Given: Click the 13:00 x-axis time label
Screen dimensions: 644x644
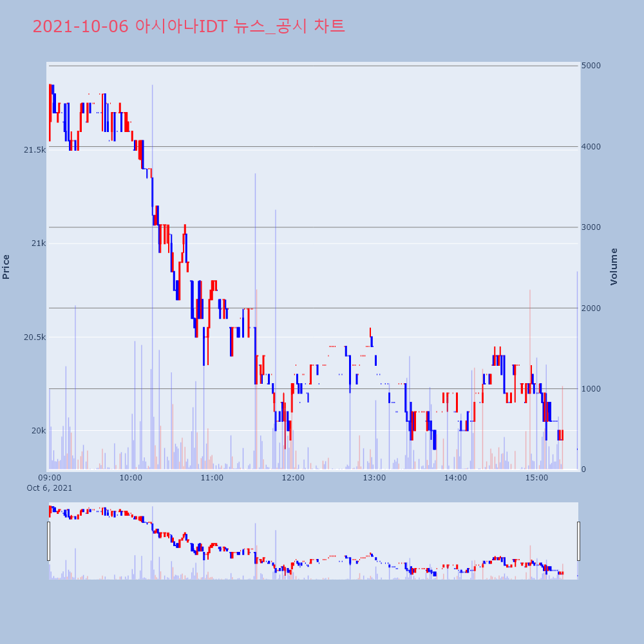Looking at the screenshot, I should click(x=374, y=478).
